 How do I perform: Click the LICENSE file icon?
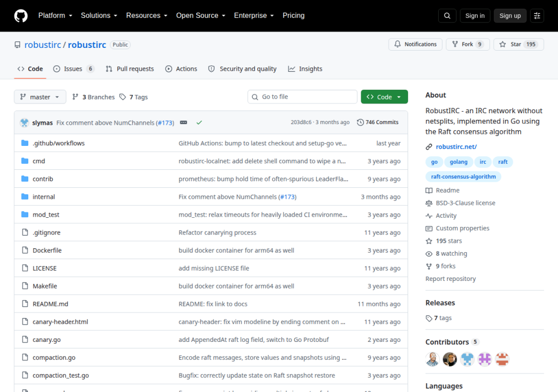click(25, 268)
